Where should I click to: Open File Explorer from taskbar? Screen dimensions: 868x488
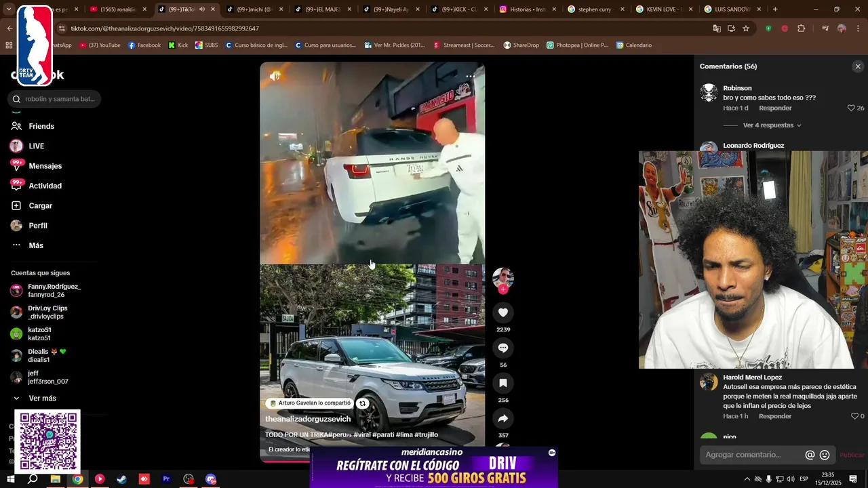click(x=56, y=479)
